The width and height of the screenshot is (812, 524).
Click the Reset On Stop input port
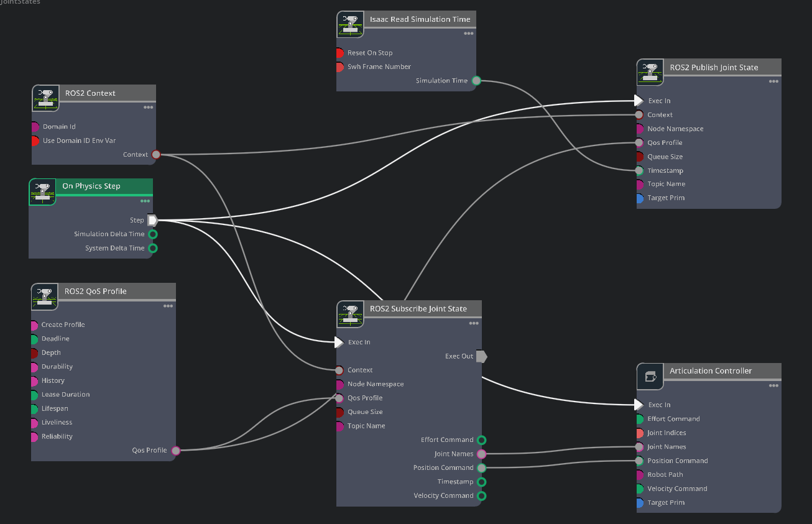point(340,53)
